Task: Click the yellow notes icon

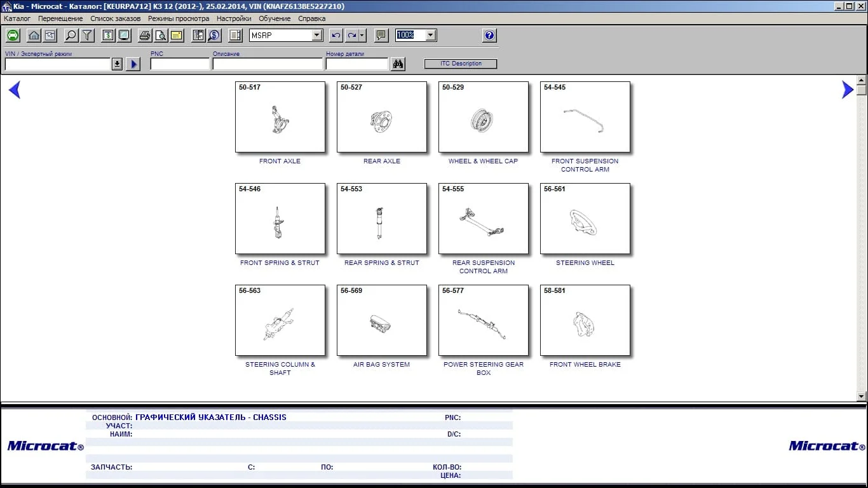Action: pos(177,36)
